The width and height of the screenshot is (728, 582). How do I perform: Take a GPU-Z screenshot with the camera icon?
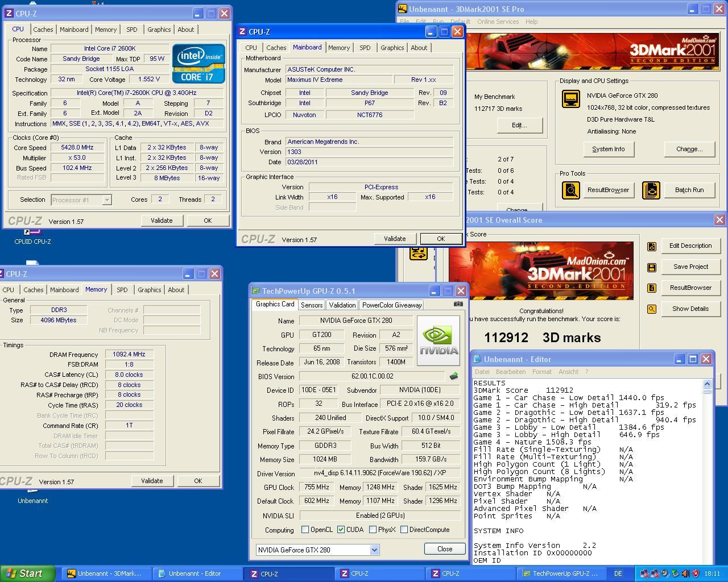(458, 304)
